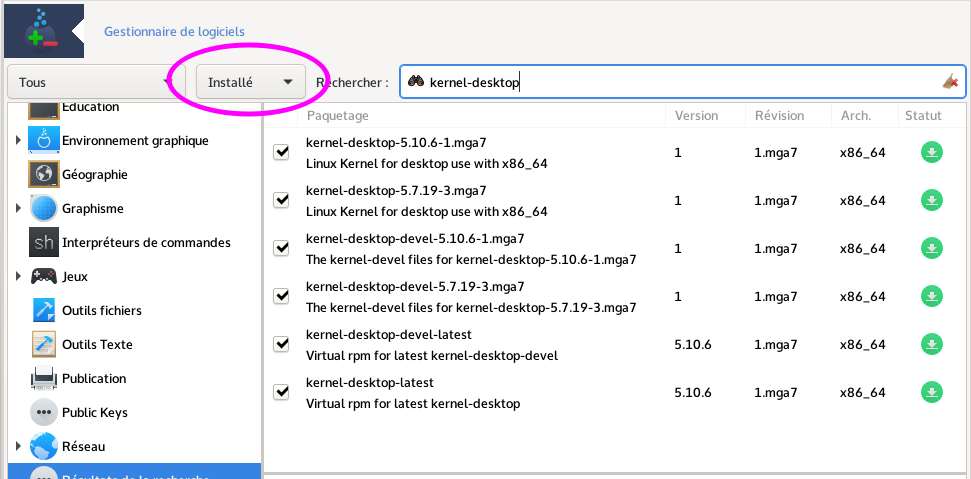This screenshot has height=479, width=971.
Task: Select the kernel-desktop-latest package name
Action: click(370, 382)
